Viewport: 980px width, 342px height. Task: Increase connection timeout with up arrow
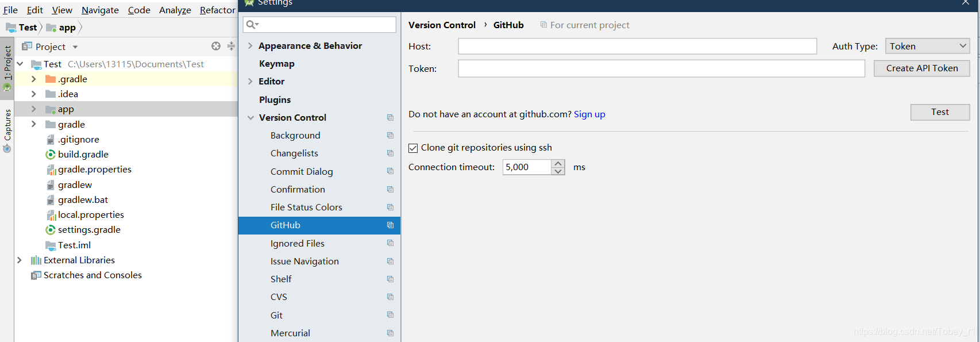coord(558,163)
